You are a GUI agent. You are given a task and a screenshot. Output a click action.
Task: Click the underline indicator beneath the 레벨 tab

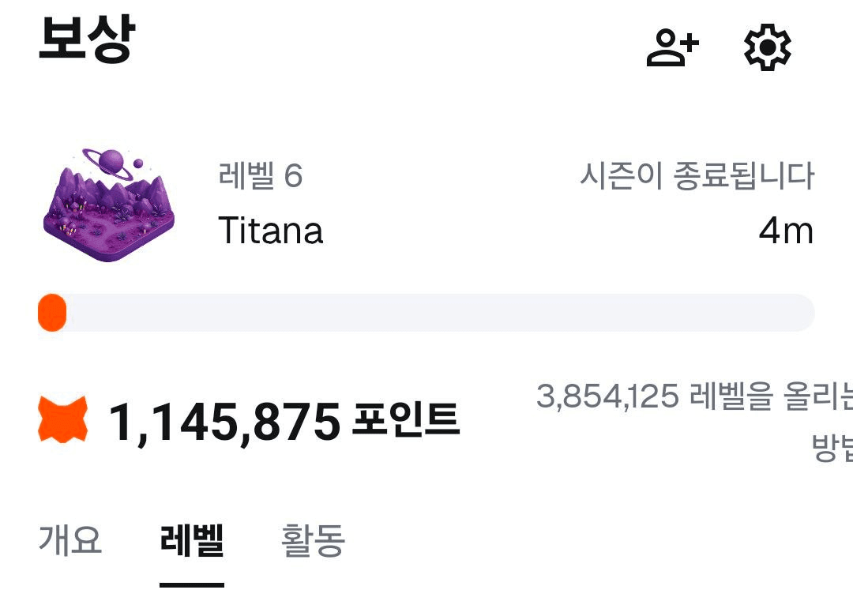[x=192, y=584]
